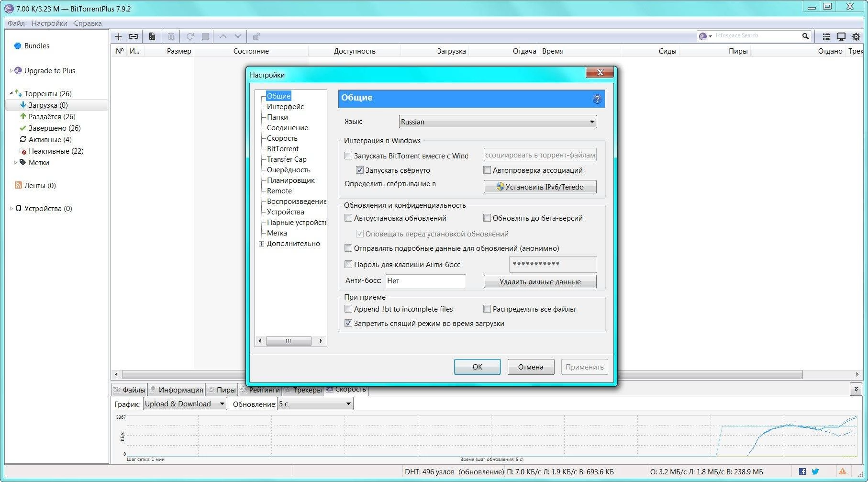This screenshot has height=482, width=868.
Task: Open the Язык Russian language dropdown
Action: point(498,122)
